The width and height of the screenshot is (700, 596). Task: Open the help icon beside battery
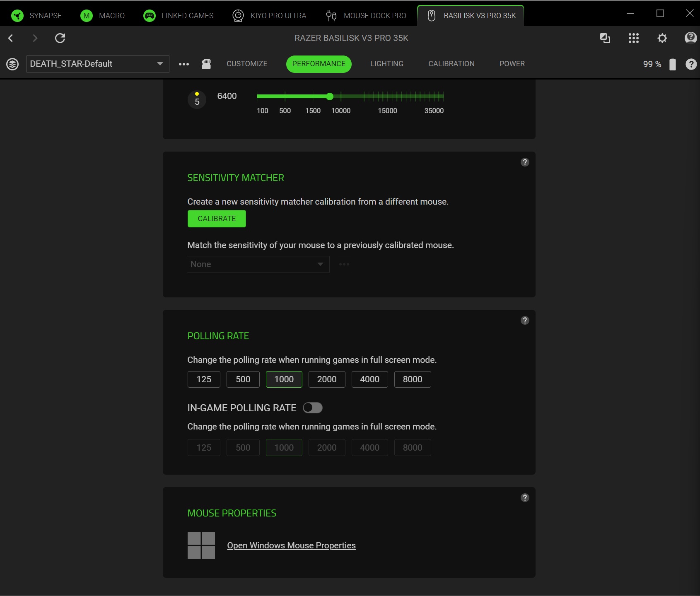691,64
